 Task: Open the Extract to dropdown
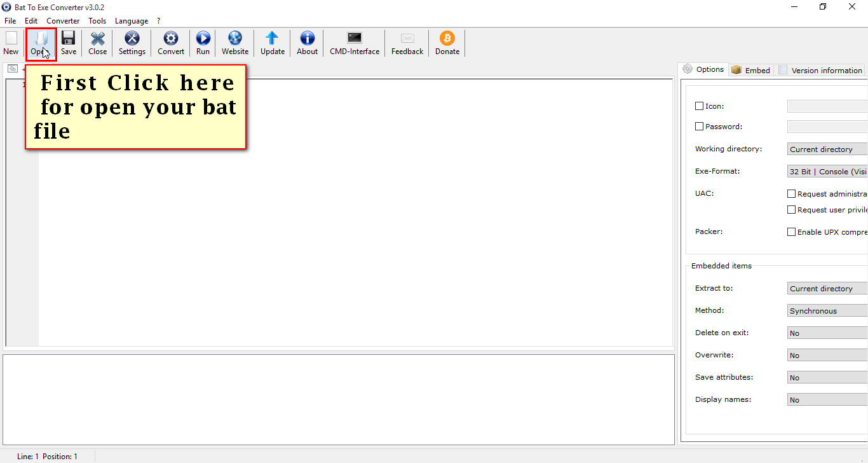click(827, 289)
